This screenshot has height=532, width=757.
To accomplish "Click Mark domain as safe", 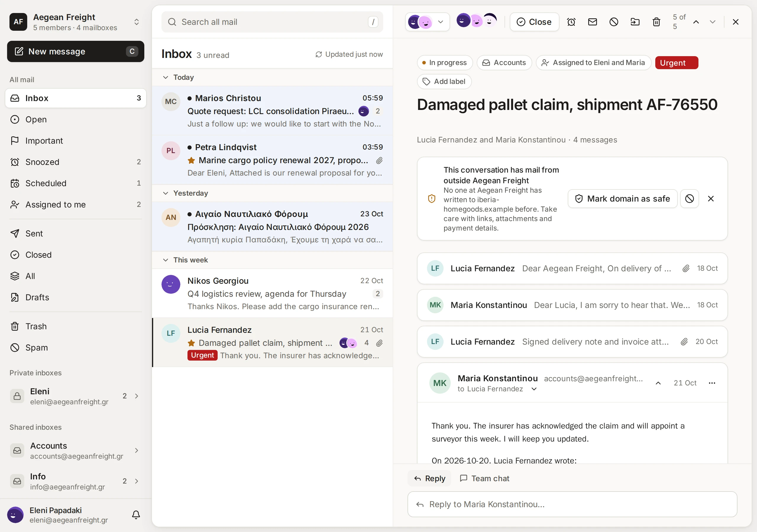I will (x=622, y=198).
